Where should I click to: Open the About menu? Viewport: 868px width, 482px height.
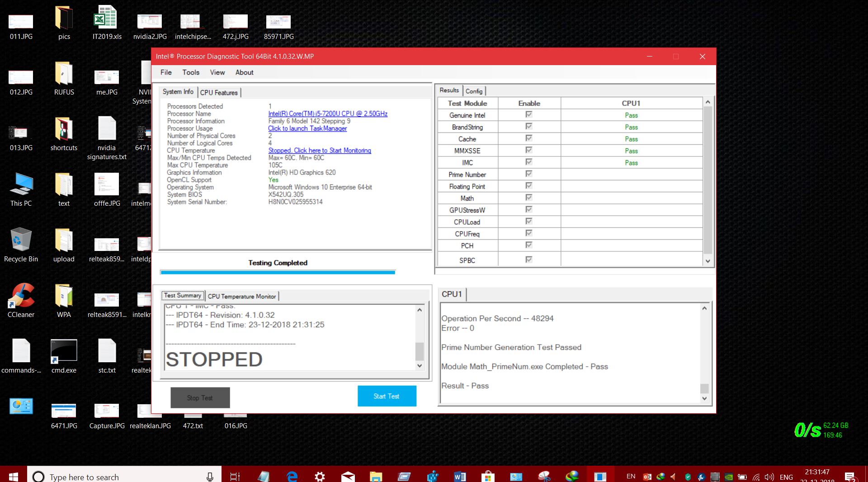click(244, 72)
